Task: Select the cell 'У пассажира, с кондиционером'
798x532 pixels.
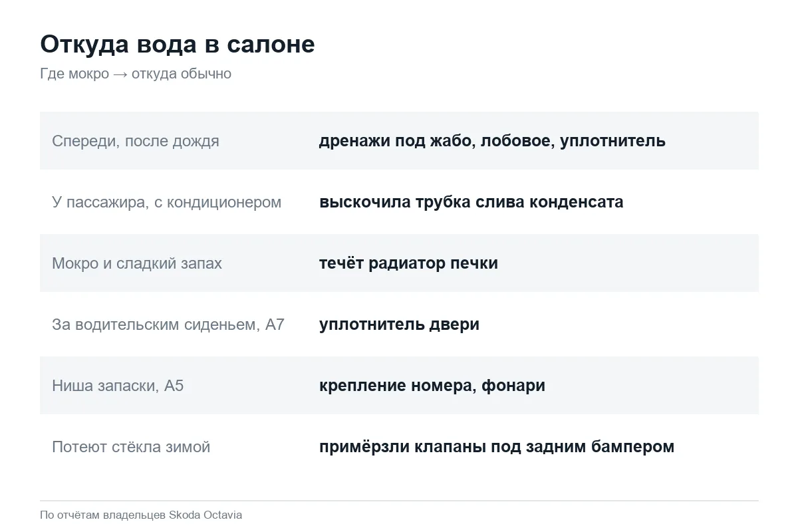Action: pyautogui.click(x=167, y=202)
